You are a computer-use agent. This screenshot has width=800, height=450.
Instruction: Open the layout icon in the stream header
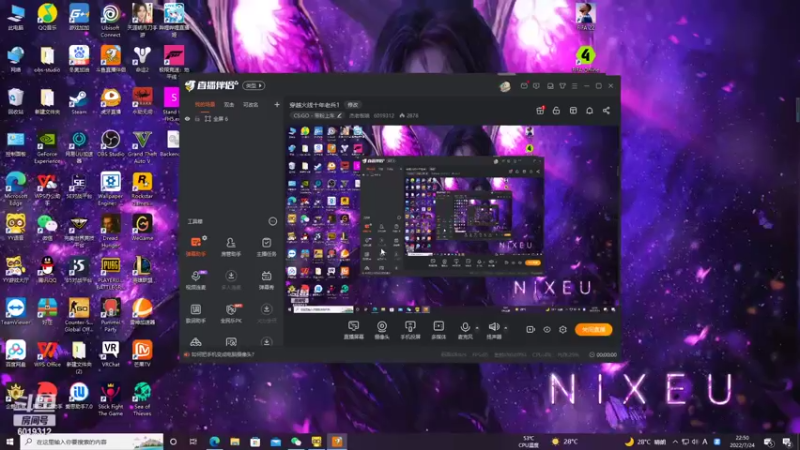coord(573,110)
